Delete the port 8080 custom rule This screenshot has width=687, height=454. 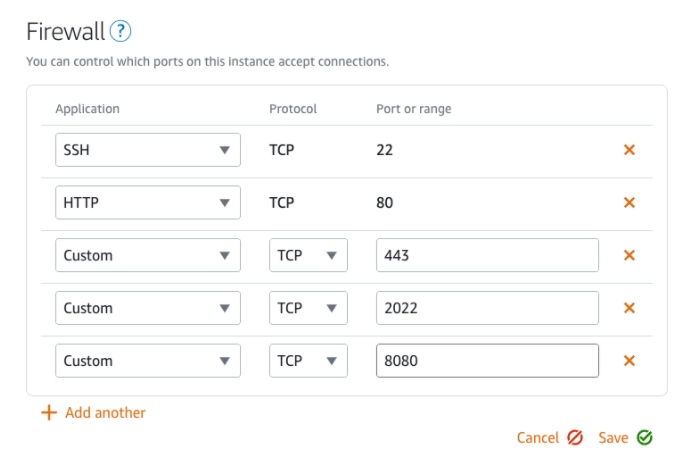629,361
